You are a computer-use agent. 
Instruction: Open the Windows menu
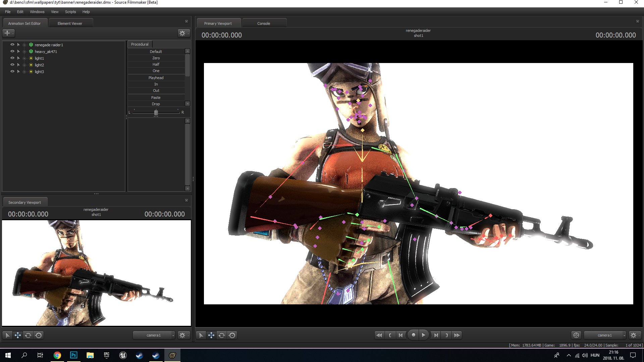click(x=37, y=12)
